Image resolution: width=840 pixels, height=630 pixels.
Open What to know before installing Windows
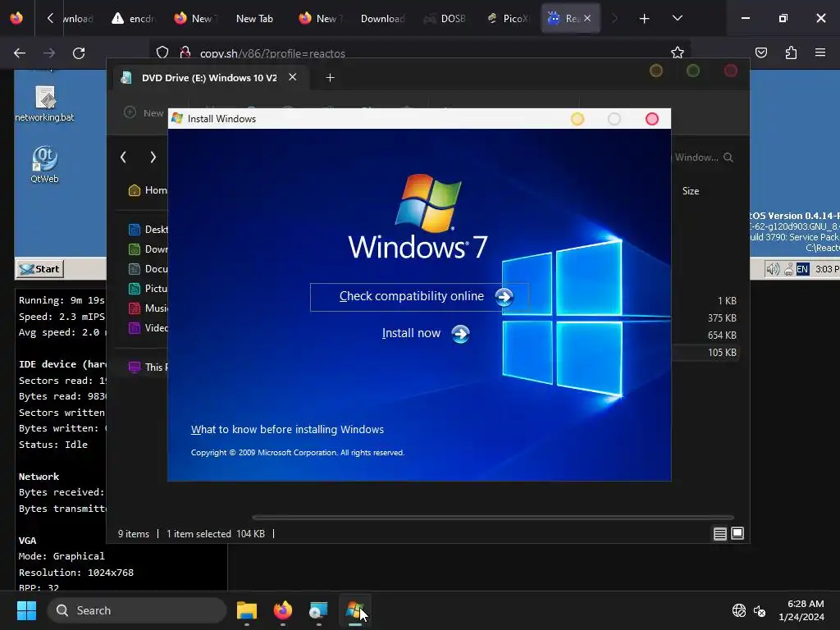[287, 429]
